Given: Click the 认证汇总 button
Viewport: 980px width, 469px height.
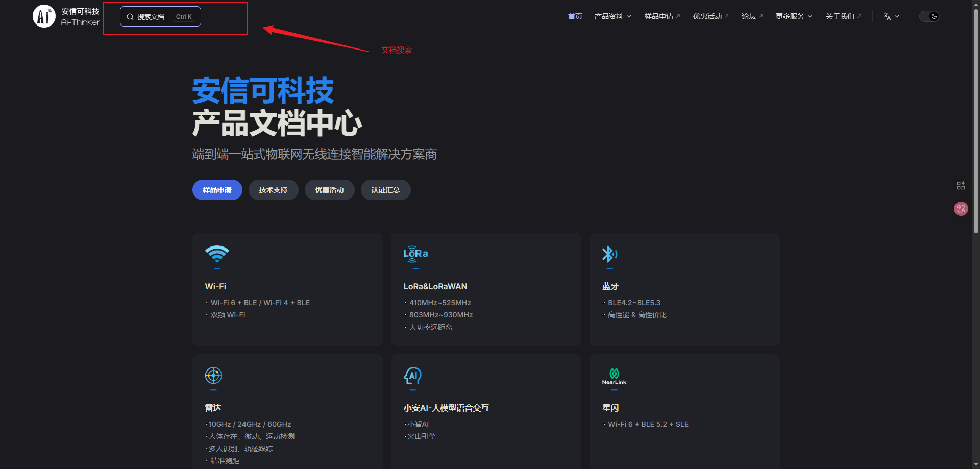Looking at the screenshot, I should tap(385, 190).
